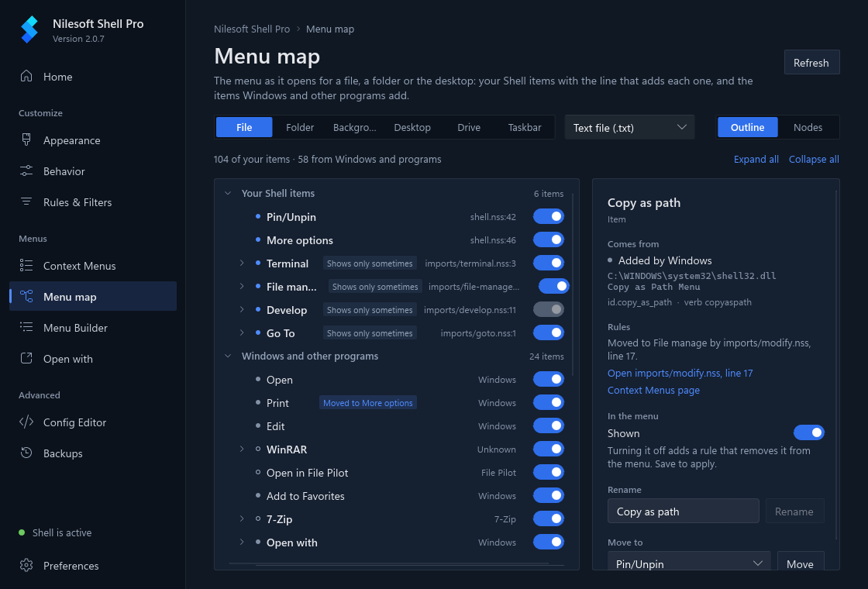Image resolution: width=868 pixels, height=589 pixels.
Task: Expand the WinRAR submenu chevron
Action: pyautogui.click(x=242, y=449)
